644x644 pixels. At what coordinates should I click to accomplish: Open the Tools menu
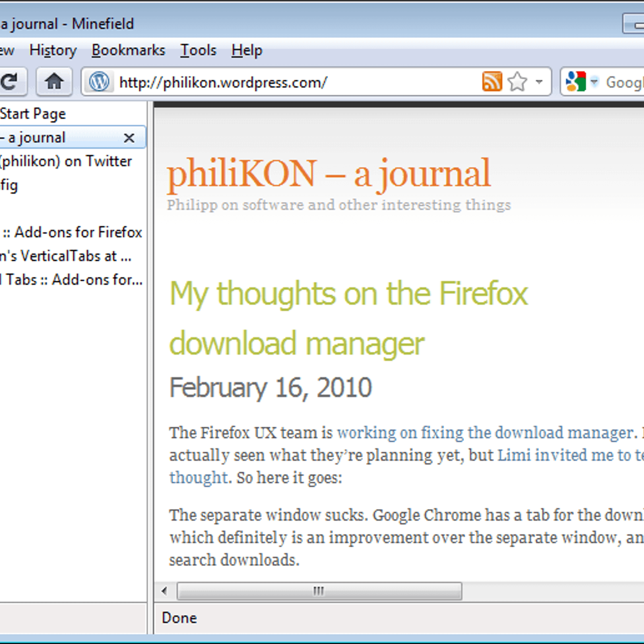198,51
